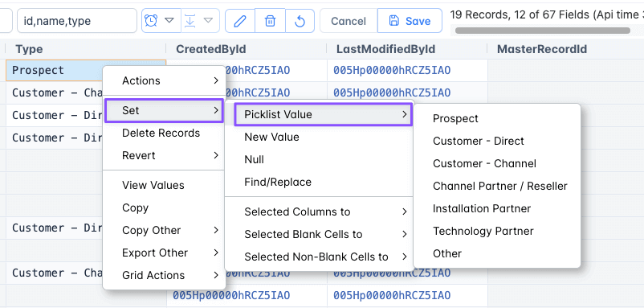This screenshot has width=644, height=308.
Task: Choose New Value option
Action: pyautogui.click(x=319, y=137)
